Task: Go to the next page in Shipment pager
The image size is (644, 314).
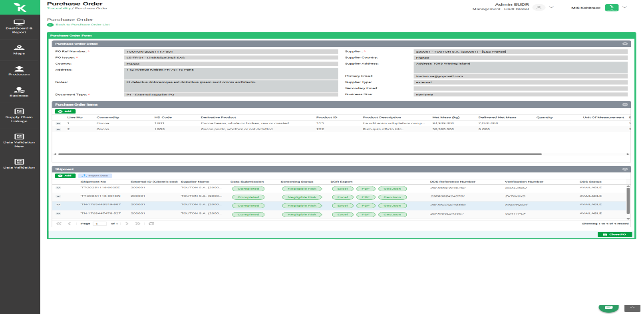Action: (127, 223)
